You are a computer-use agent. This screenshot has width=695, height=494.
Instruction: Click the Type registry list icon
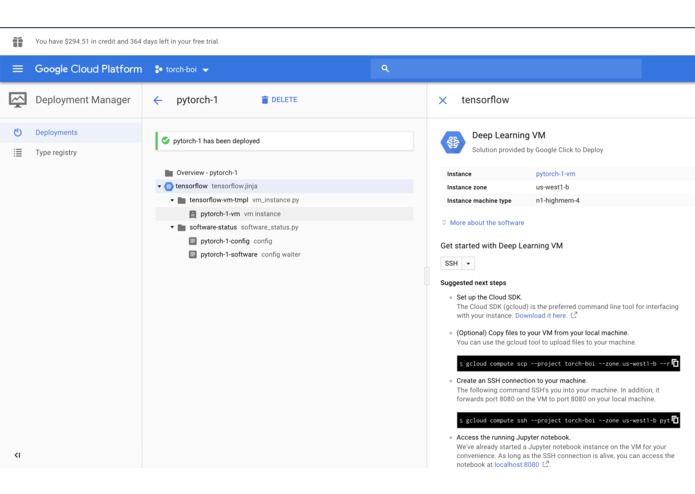[18, 153]
